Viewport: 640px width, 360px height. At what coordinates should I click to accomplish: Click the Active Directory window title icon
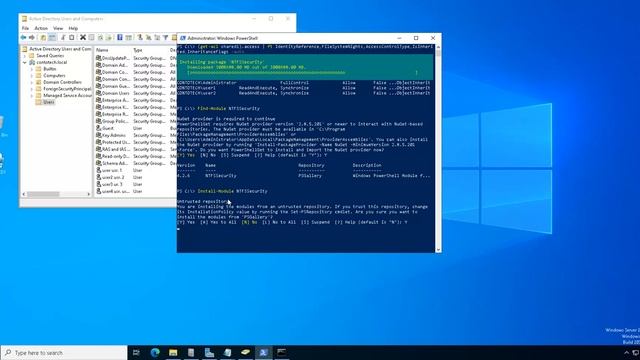pyautogui.click(x=24, y=19)
